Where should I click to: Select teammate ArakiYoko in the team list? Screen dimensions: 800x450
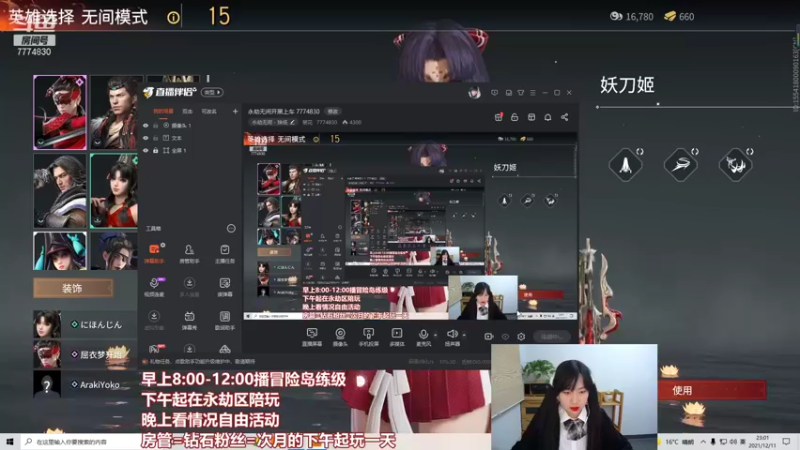click(x=85, y=384)
